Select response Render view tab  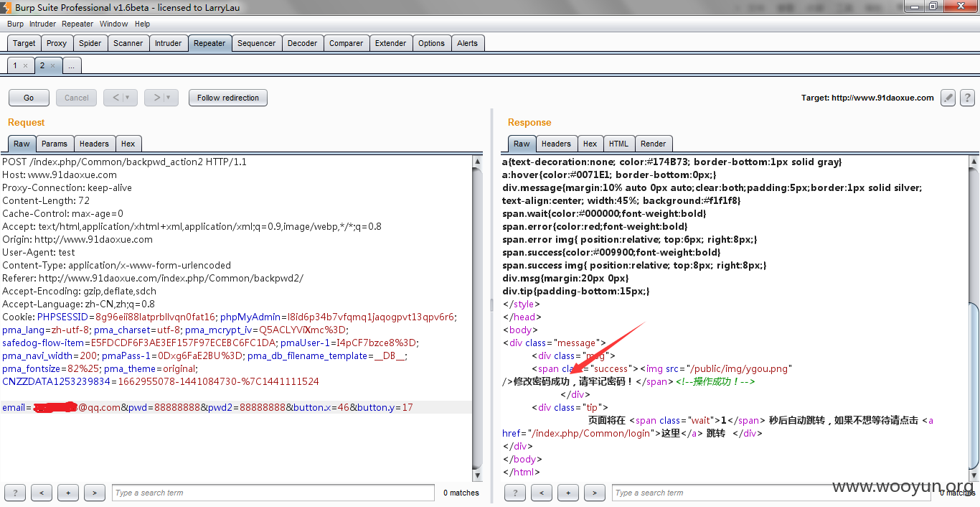[653, 144]
